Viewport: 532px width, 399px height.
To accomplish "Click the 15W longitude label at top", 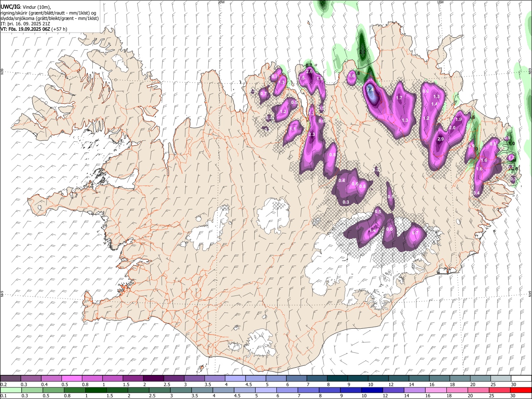I will click(x=440, y=2).
